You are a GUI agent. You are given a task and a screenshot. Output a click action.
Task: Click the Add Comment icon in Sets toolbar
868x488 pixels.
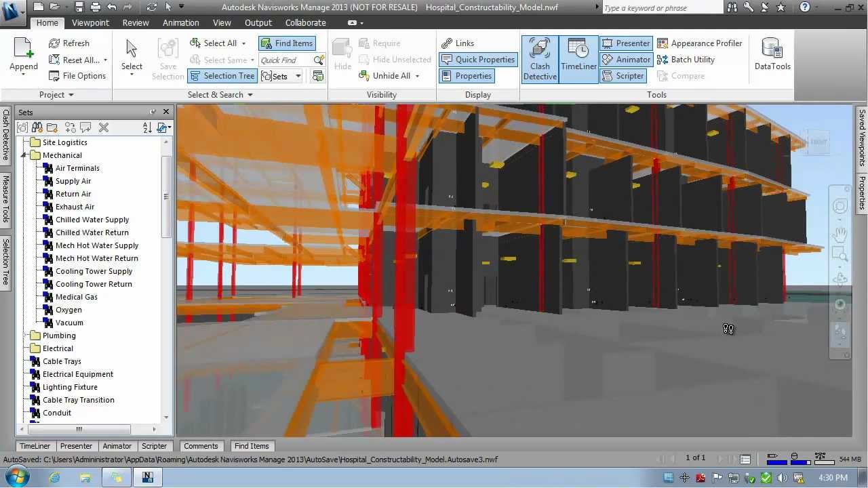tap(85, 127)
